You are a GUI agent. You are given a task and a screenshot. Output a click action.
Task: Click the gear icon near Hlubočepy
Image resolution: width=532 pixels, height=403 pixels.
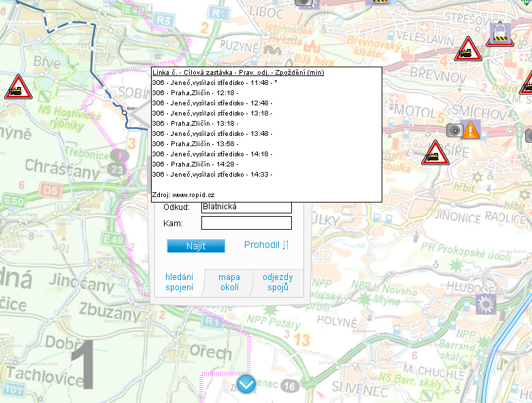tap(486, 304)
